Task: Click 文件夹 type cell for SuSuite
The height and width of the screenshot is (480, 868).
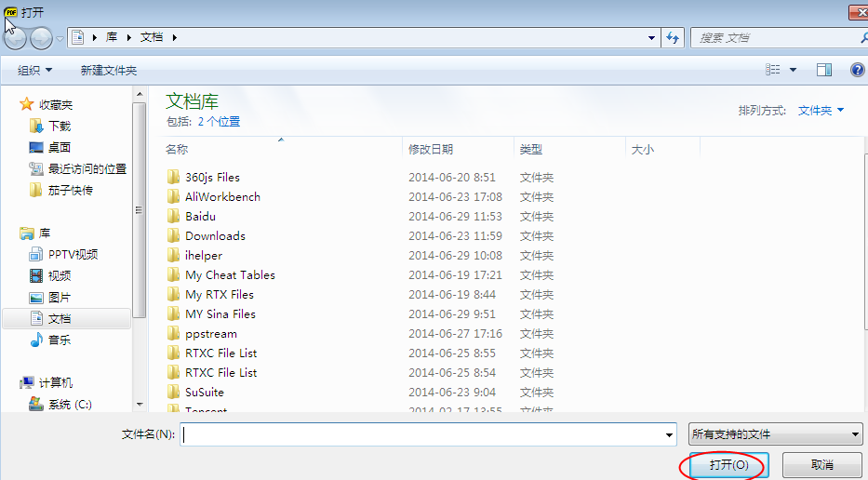Action: tap(537, 393)
